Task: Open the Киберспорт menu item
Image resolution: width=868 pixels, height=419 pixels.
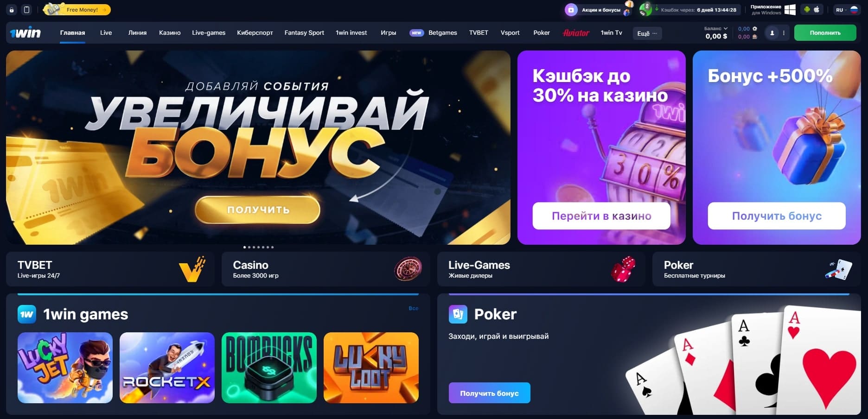Action: 255,33
